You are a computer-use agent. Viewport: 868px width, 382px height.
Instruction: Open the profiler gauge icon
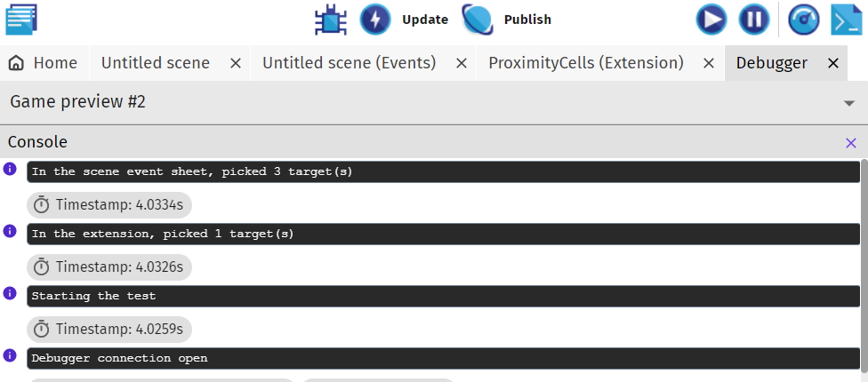tap(803, 20)
